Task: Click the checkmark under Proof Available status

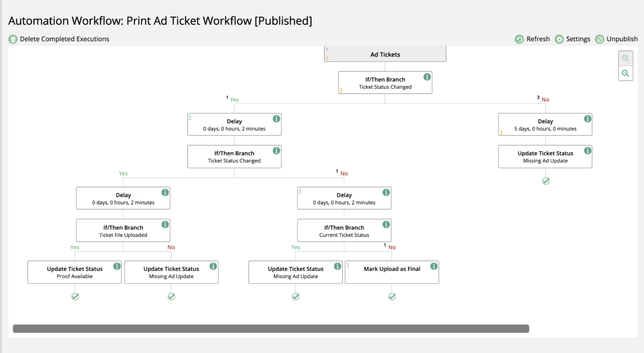Action: click(x=75, y=296)
